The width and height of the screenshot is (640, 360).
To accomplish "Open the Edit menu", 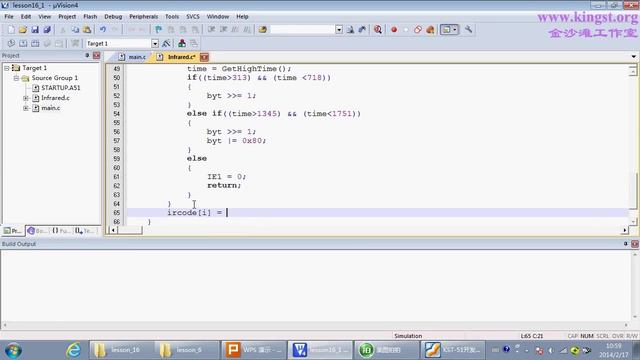I will coord(26,17).
